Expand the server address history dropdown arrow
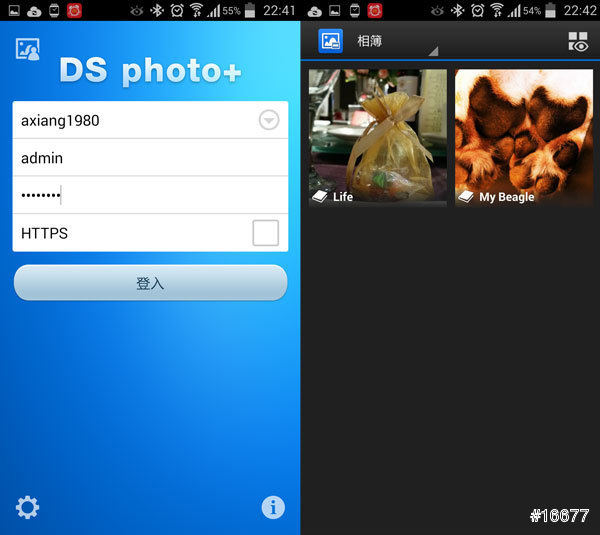 coord(268,120)
